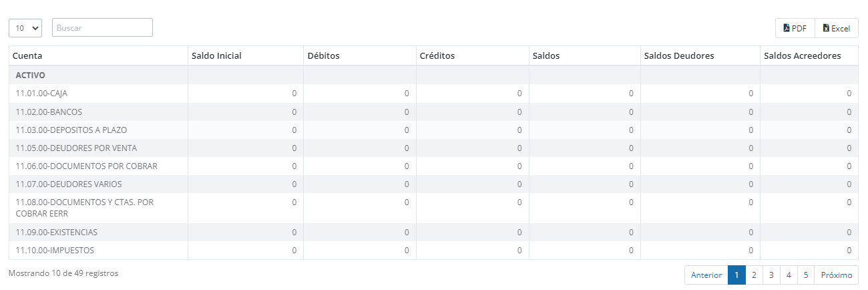868x290 pixels.
Task: Select the current page 1 button
Action: coord(736,275)
